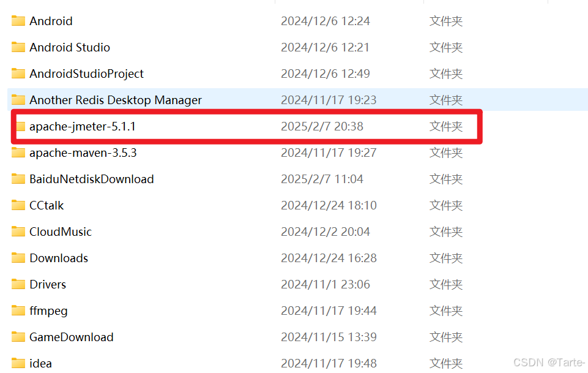Viewport: 588px width, 373px height.
Task: Click date 2024/12/6 12:49 of AndroidStudioProject
Action: (x=326, y=73)
